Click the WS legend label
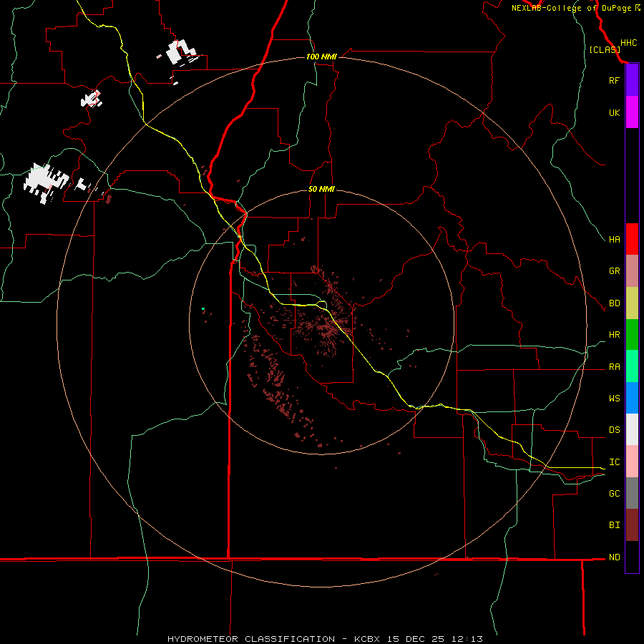The width and height of the screenshot is (644, 644). [614, 399]
